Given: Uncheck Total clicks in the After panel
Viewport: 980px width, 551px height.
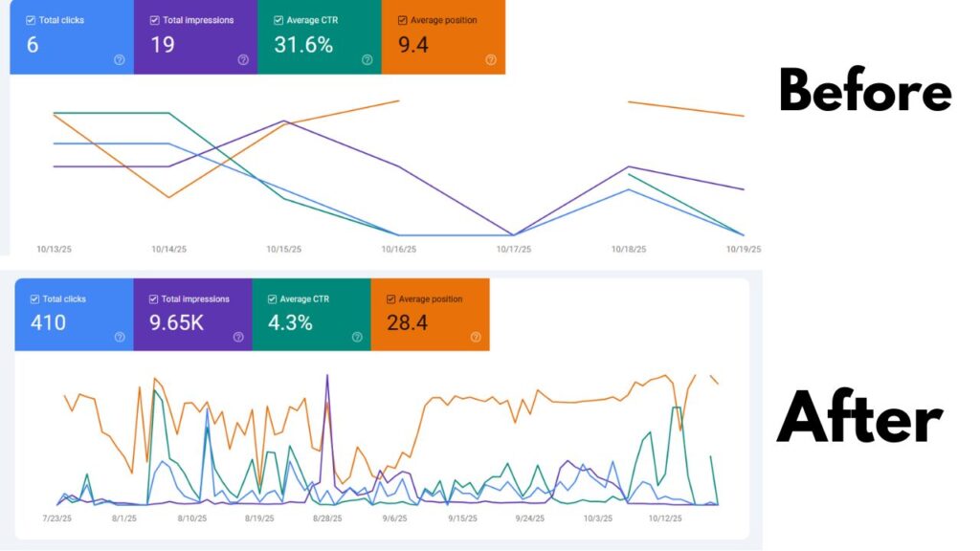Looking at the screenshot, I should (x=33, y=299).
